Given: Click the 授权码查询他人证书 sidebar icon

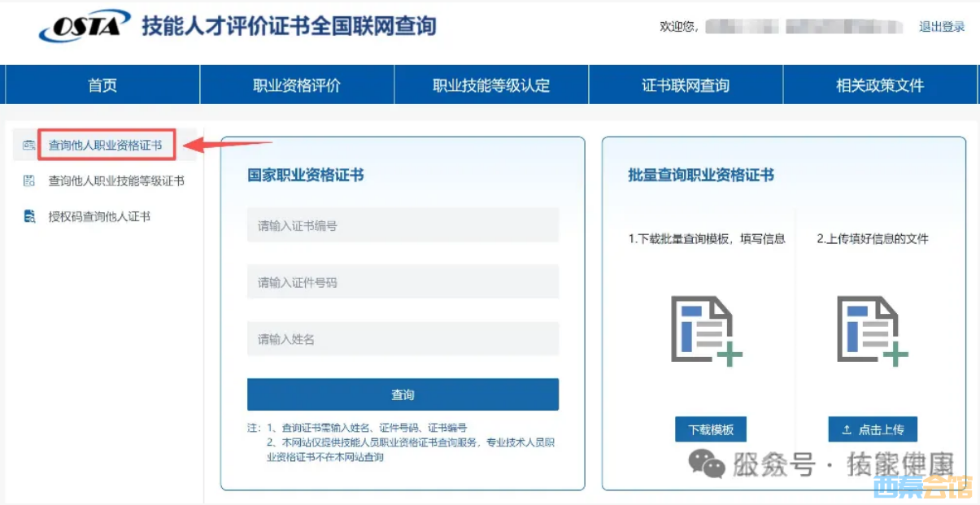Looking at the screenshot, I should [x=29, y=216].
